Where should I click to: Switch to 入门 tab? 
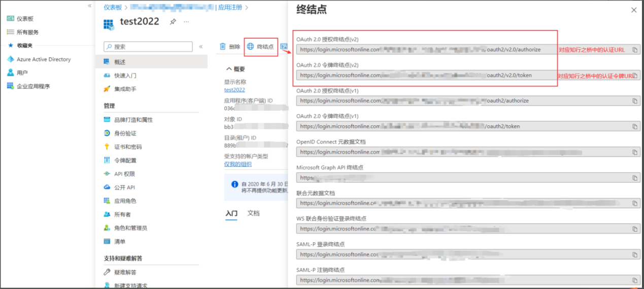click(x=231, y=213)
